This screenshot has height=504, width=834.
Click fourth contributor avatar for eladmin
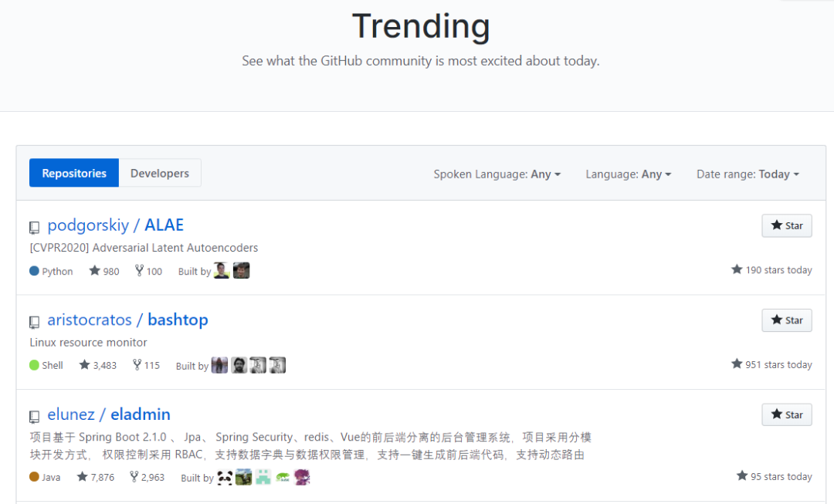283,477
